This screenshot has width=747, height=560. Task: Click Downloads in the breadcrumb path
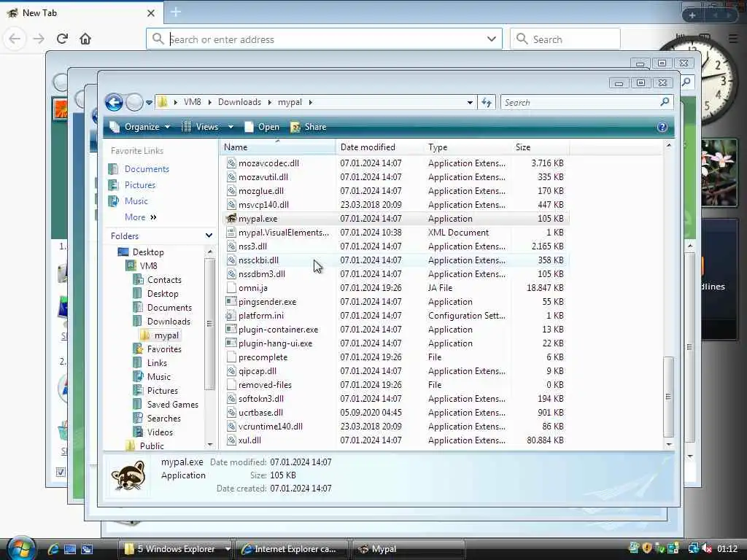[239, 102]
